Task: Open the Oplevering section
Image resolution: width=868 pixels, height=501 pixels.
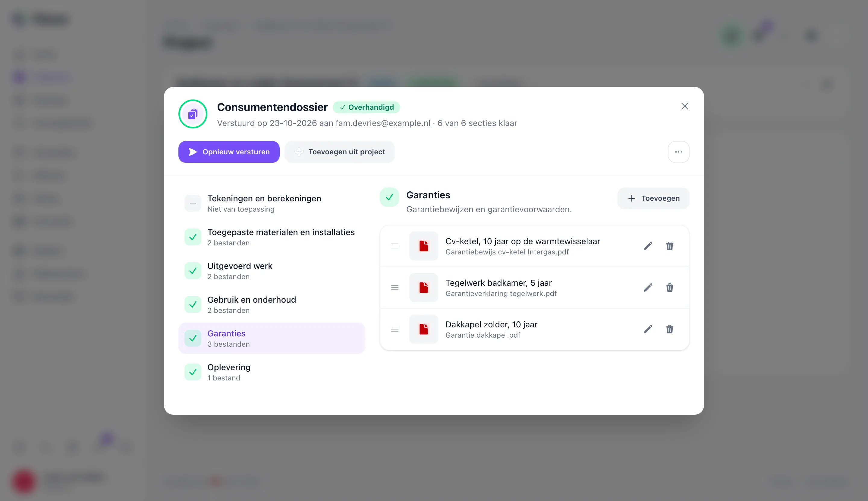Action: (272, 372)
